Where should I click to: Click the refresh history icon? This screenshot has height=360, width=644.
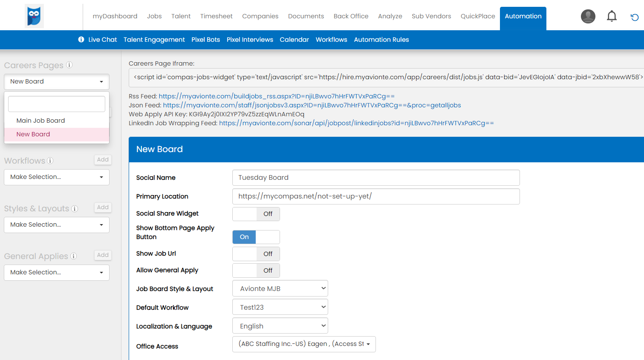[634, 17]
